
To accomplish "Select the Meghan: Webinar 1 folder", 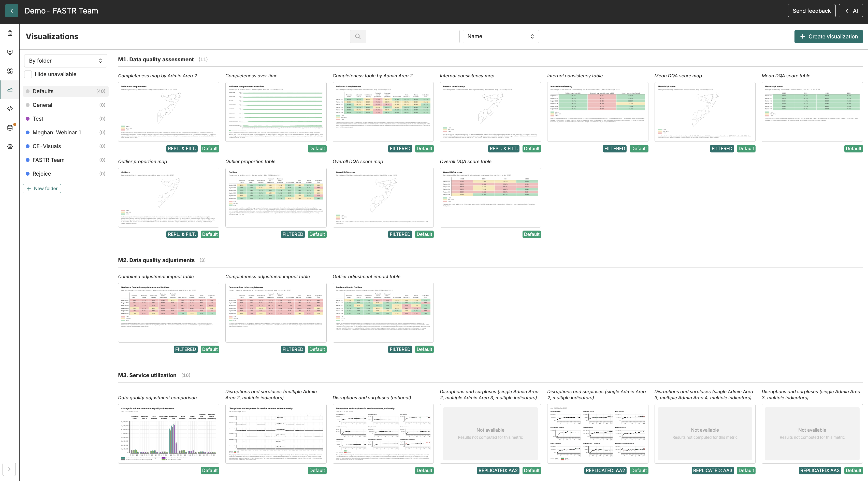I will [x=66, y=133].
